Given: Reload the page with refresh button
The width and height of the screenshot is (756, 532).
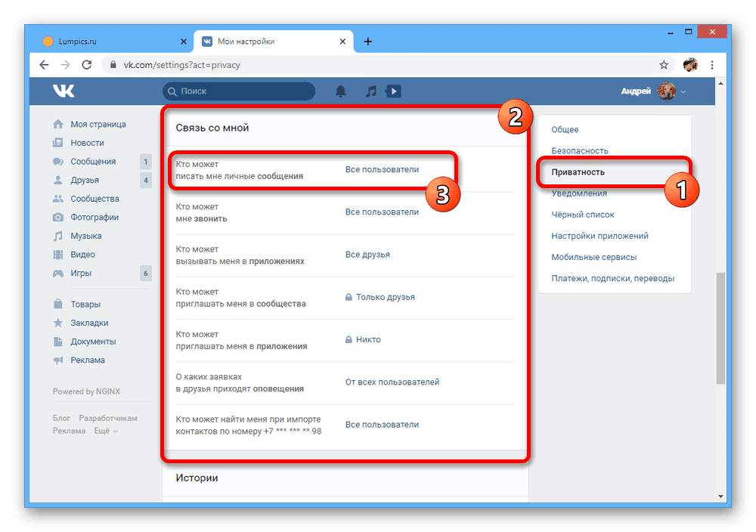Looking at the screenshot, I should (x=87, y=64).
